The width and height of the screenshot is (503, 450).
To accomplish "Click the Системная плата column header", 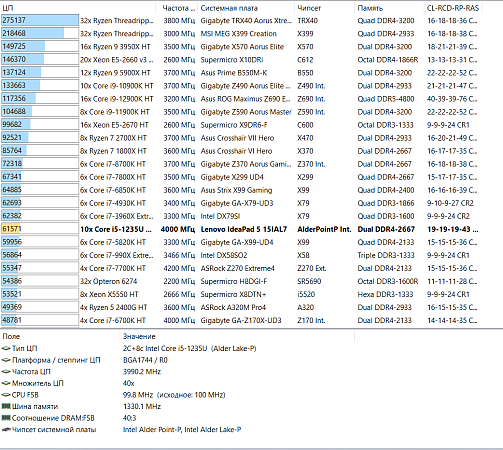I will pos(246,8).
